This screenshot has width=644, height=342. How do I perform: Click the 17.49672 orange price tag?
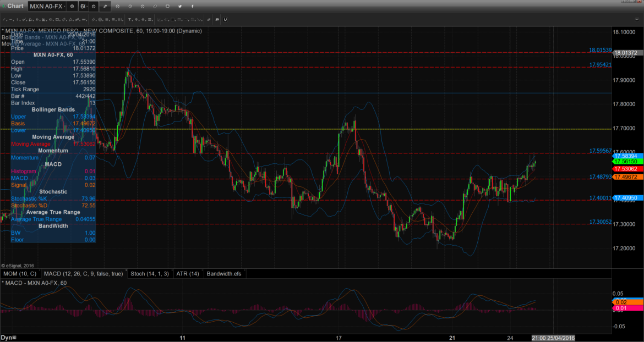point(625,176)
